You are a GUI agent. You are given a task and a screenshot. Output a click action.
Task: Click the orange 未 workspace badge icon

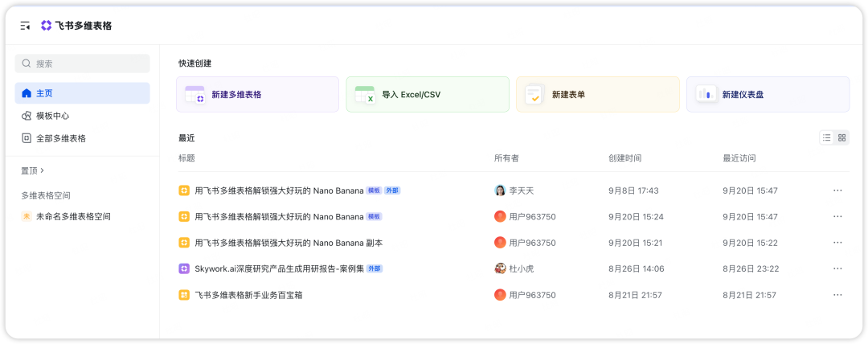point(26,216)
